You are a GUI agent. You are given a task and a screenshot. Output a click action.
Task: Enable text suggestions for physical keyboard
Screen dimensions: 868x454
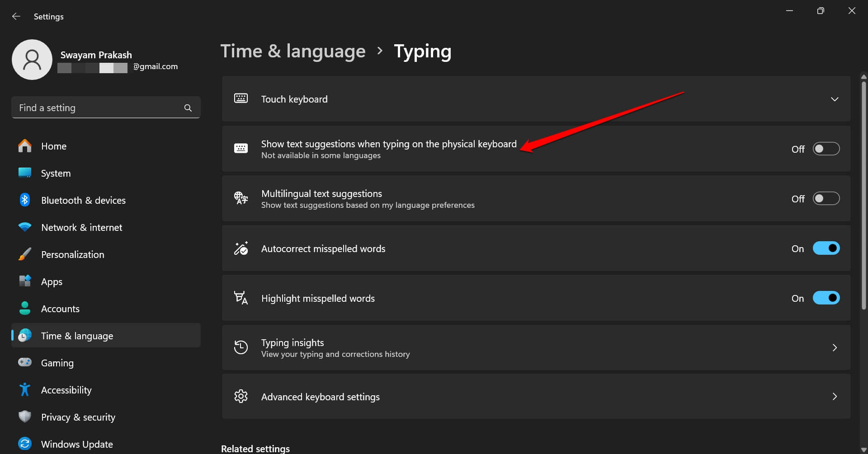click(826, 149)
